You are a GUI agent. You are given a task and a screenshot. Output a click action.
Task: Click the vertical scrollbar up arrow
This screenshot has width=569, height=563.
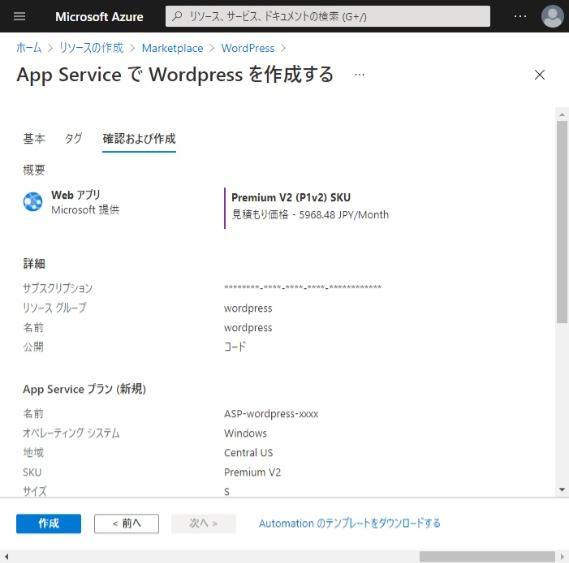(562, 114)
